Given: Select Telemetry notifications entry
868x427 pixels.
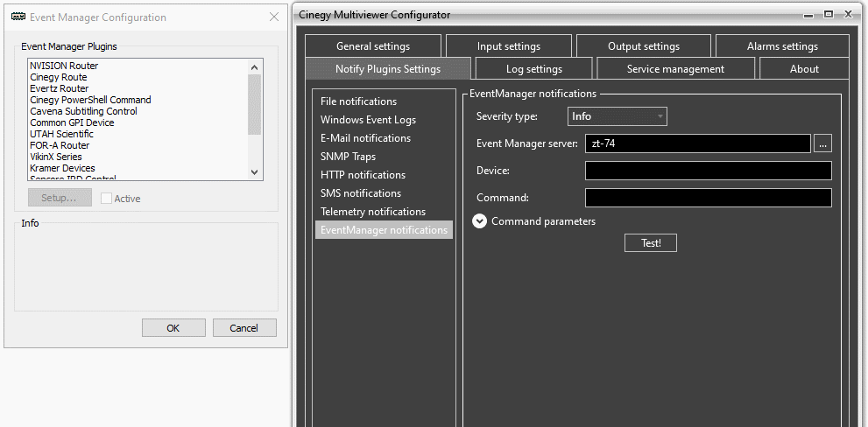Looking at the screenshot, I should (384, 211).
